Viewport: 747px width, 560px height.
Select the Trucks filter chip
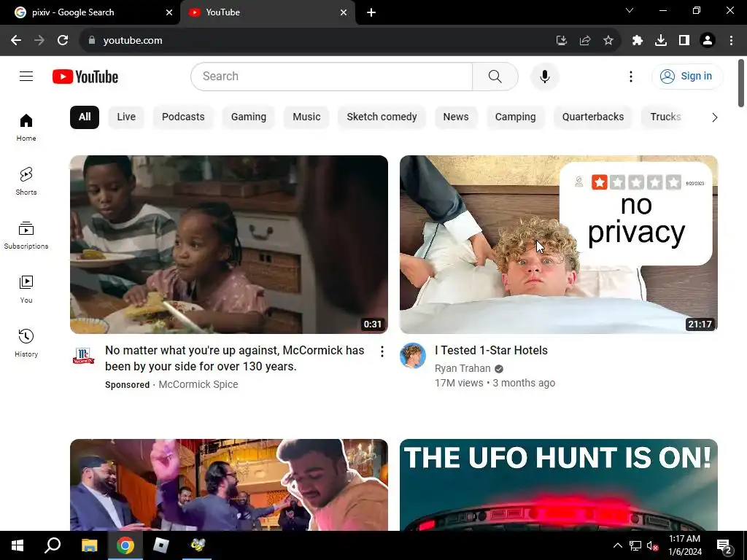coord(665,117)
